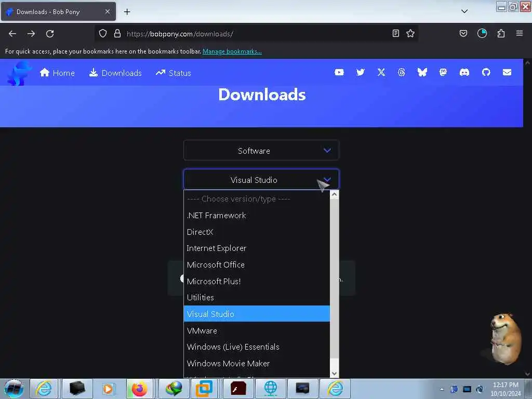Open Firefox from the taskbar
This screenshot has width=532, height=399.
(x=140, y=389)
